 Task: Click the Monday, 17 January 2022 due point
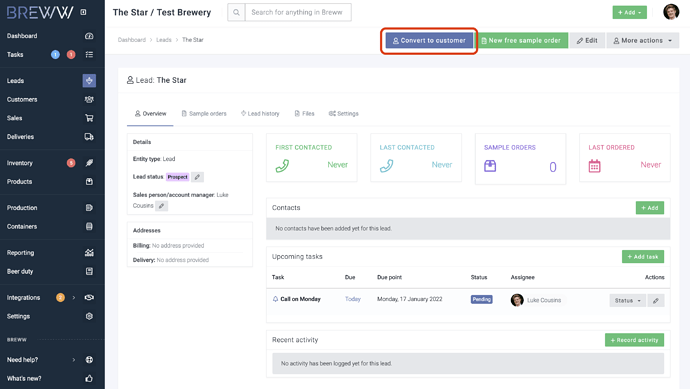click(410, 299)
